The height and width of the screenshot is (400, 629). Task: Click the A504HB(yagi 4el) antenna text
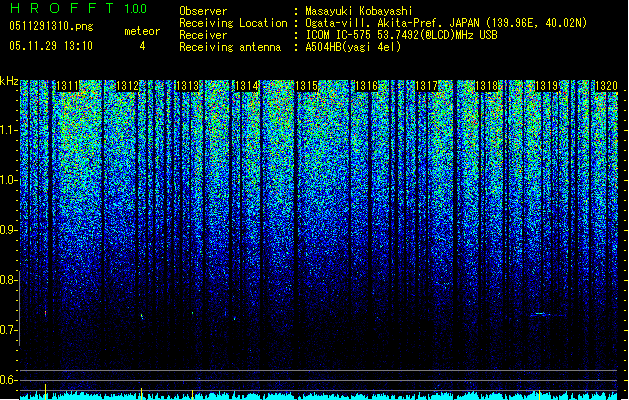point(353,47)
